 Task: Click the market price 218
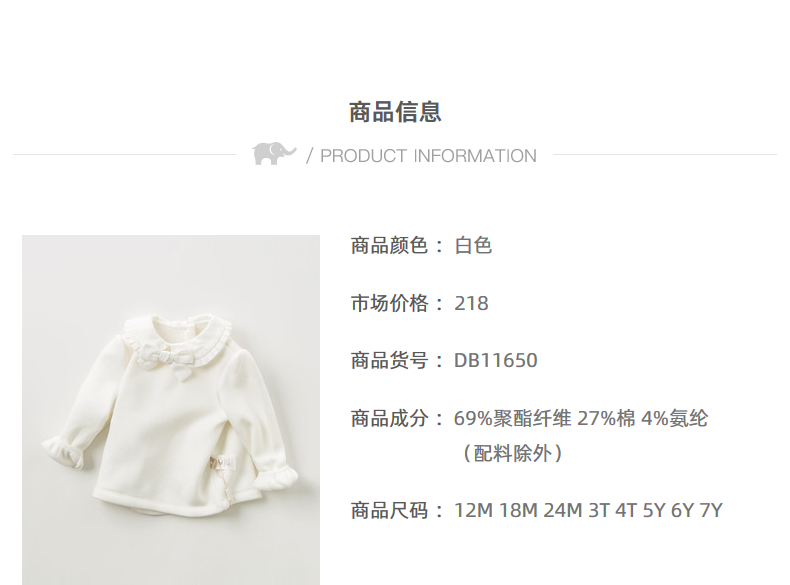tap(471, 303)
